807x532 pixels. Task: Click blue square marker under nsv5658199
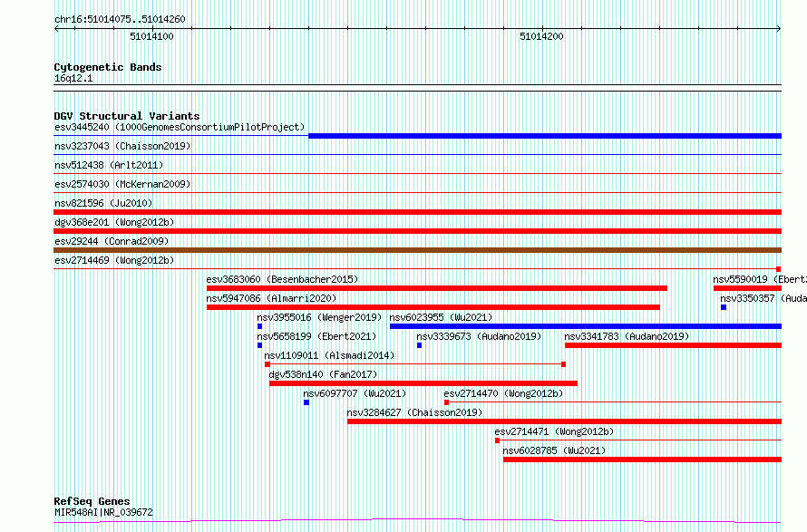tap(260, 345)
